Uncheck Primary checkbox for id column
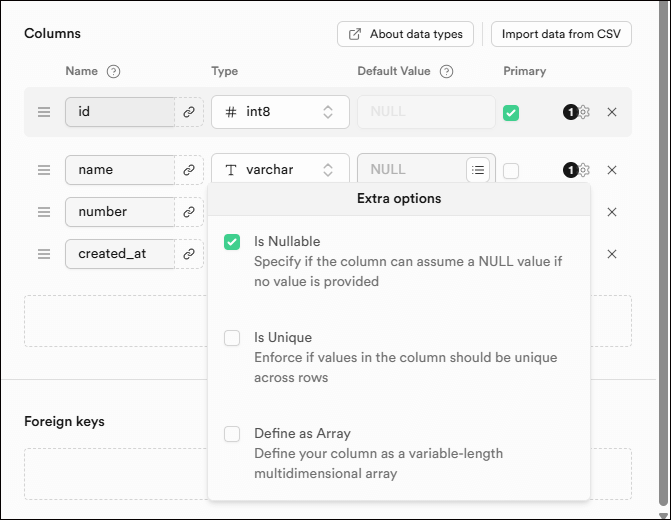This screenshot has height=520, width=671. [x=511, y=113]
